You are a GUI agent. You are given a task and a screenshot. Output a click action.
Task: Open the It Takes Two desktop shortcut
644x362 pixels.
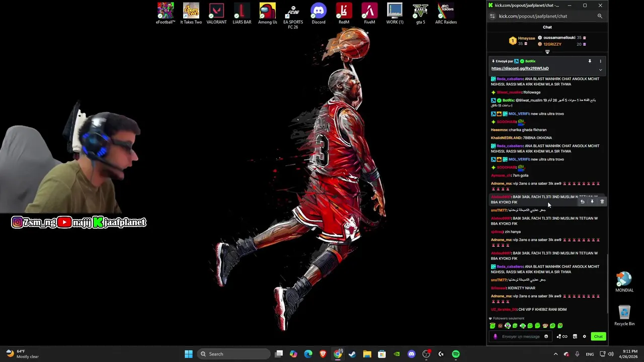click(x=191, y=14)
